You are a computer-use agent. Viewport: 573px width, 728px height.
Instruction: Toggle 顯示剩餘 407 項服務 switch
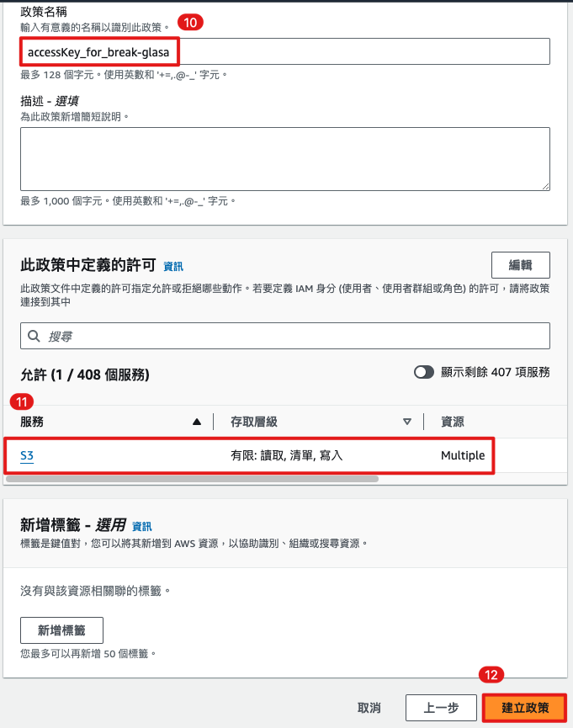tap(424, 372)
